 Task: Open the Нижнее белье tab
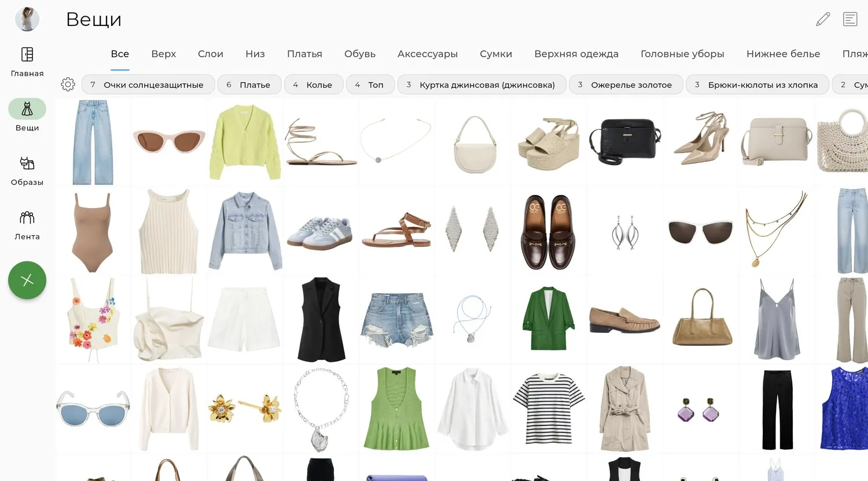pyautogui.click(x=784, y=54)
